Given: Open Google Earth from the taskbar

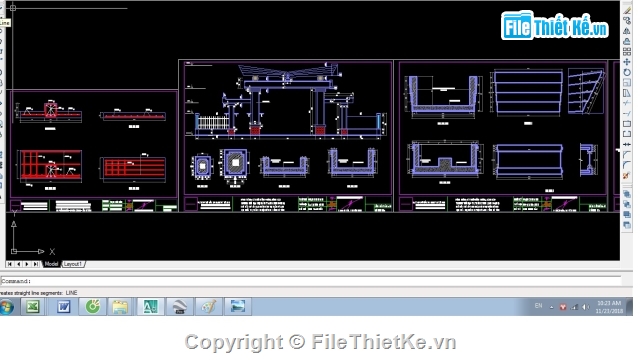Looking at the screenshot, I should click(x=179, y=307).
